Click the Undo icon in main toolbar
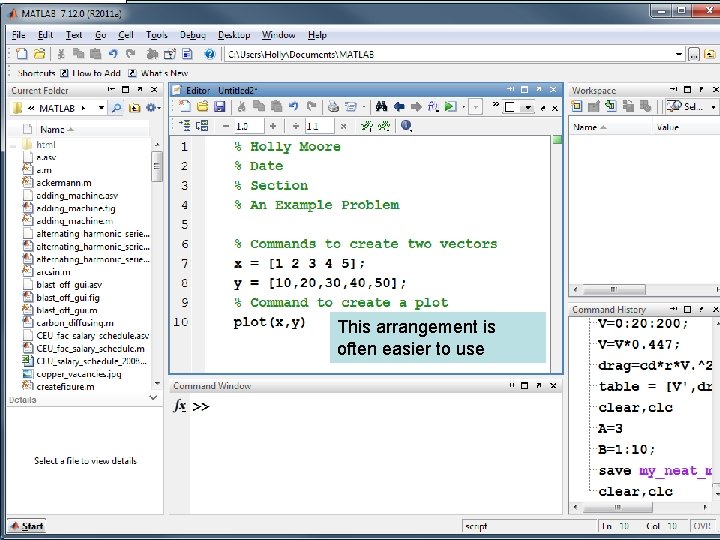720x540 pixels. click(113, 54)
